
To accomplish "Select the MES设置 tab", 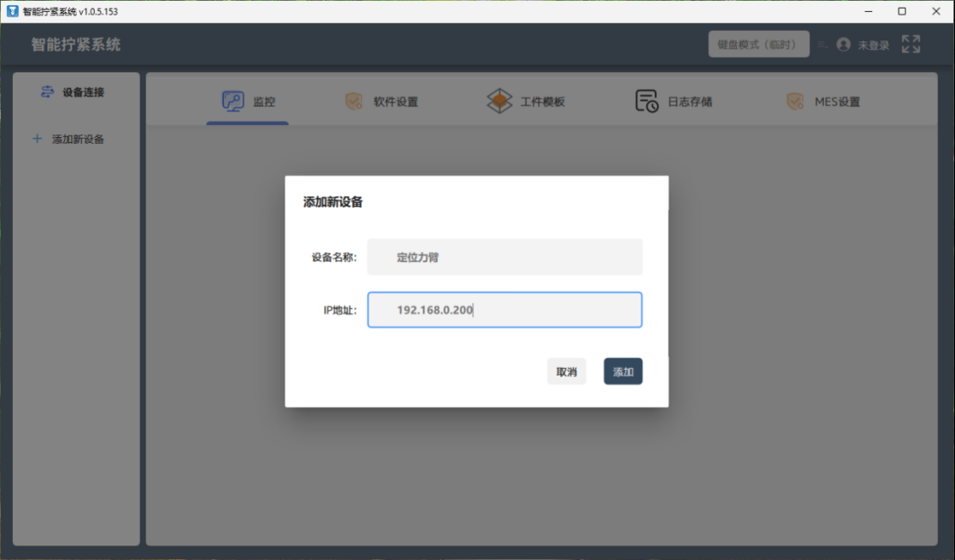I will point(823,101).
